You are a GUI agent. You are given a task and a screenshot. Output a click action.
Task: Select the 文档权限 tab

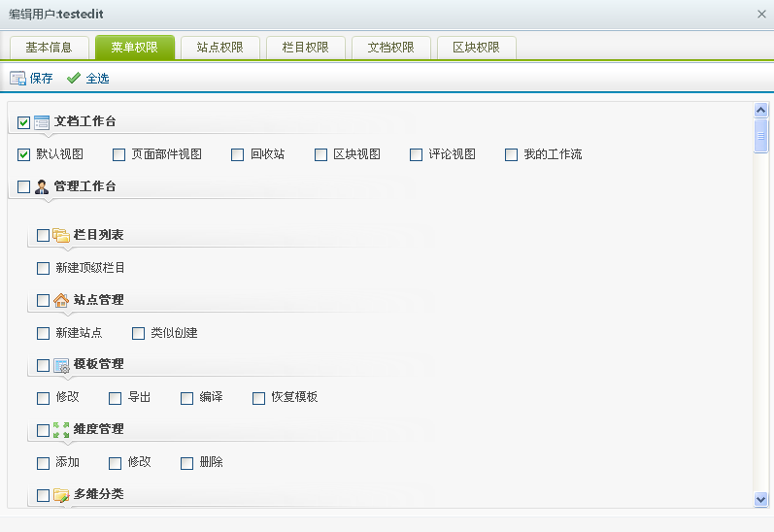[x=390, y=48]
